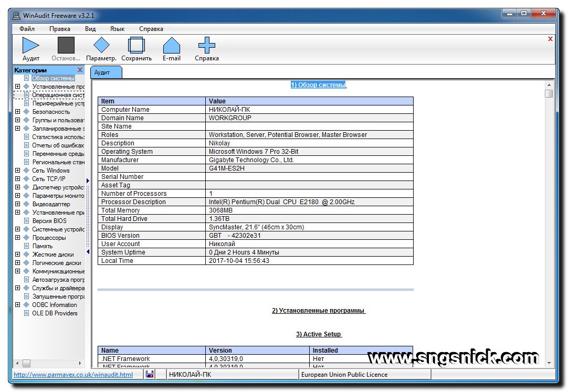Image resolution: width=568 pixels, height=392 pixels.
Task: Open the 3) Active Setup link
Action: [319, 334]
